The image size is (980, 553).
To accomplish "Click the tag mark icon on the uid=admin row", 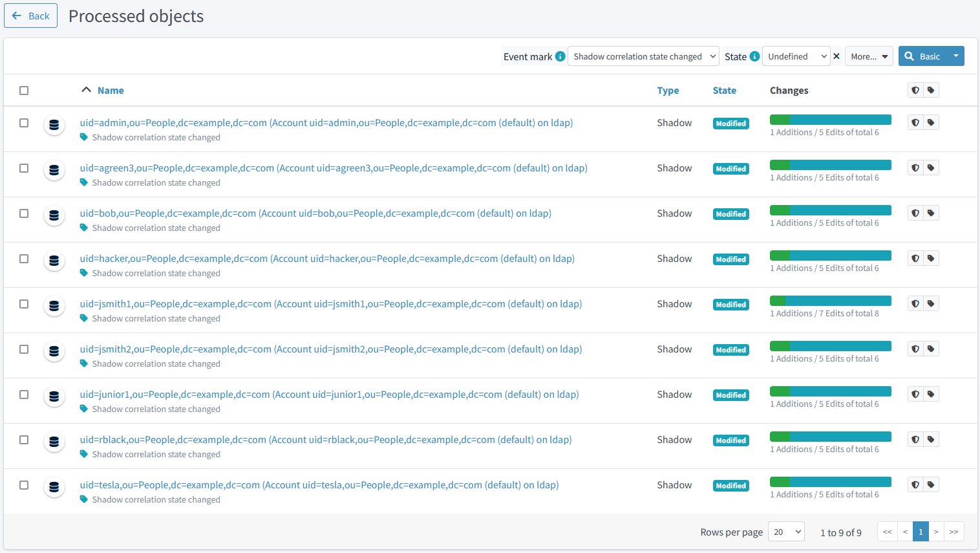I will (931, 122).
